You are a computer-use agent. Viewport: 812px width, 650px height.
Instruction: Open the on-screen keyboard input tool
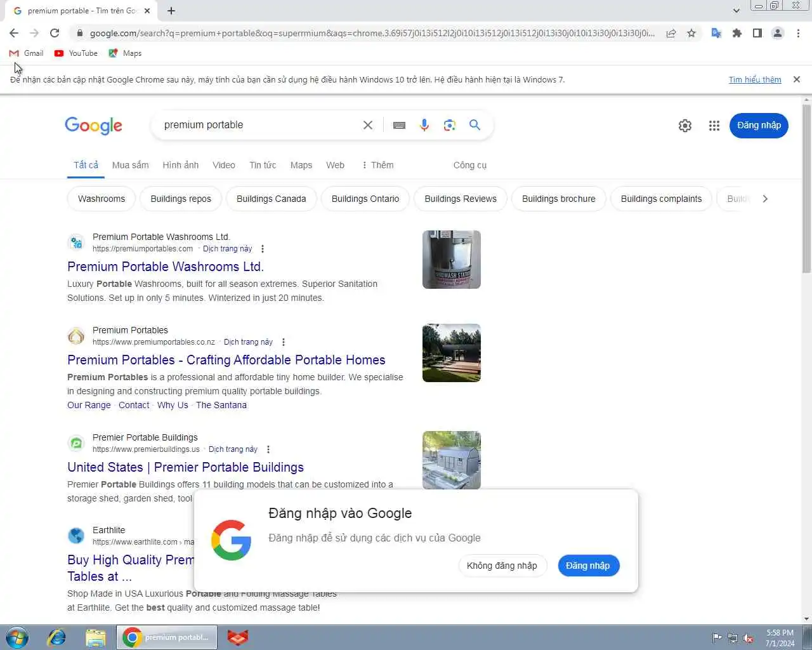pos(399,125)
